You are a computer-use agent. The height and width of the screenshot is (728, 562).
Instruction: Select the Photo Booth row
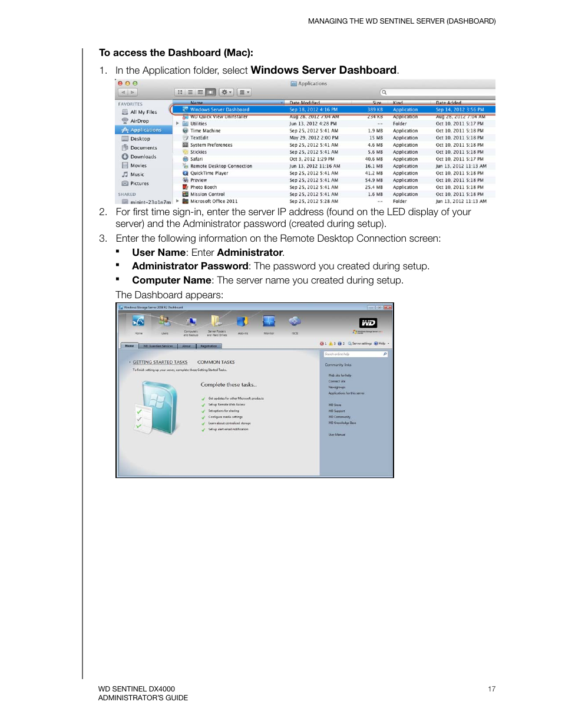coord(334,187)
